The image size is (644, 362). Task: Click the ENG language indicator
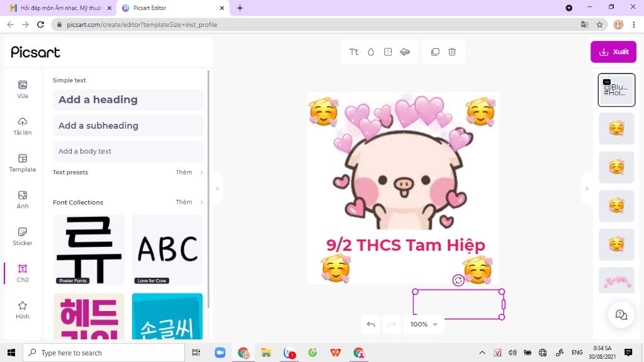click(577, 353)
